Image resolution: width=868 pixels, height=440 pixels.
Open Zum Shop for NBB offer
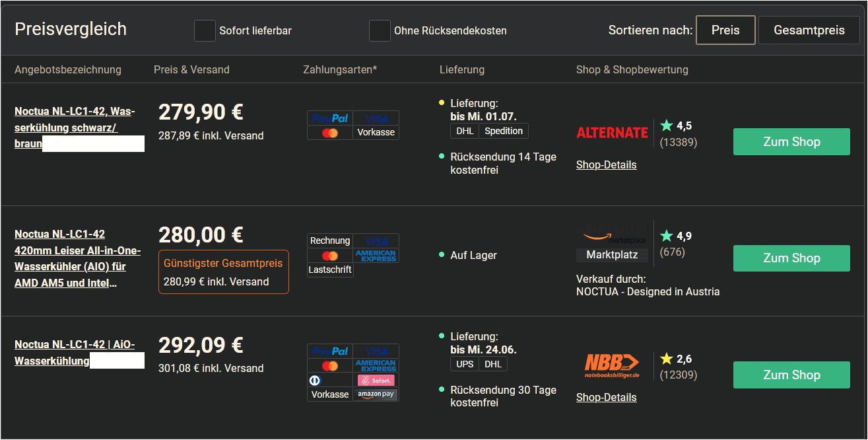(x=791, y=375)
